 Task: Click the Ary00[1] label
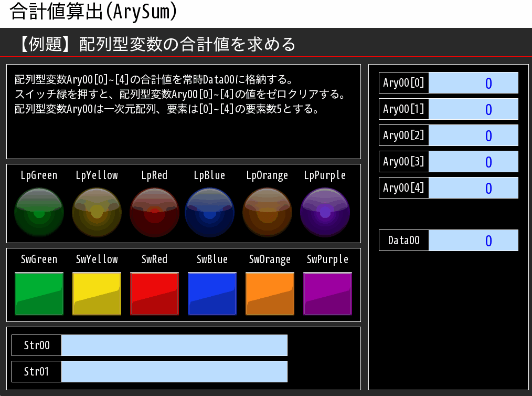pyautogui.click(x=404, y=109)
